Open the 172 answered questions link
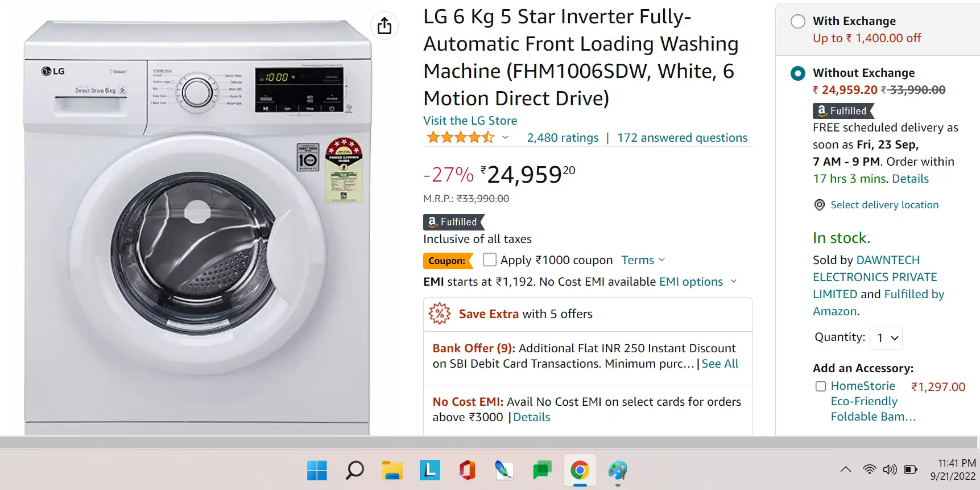This screenshot has height=490, width=980. [x=682, y=137]
